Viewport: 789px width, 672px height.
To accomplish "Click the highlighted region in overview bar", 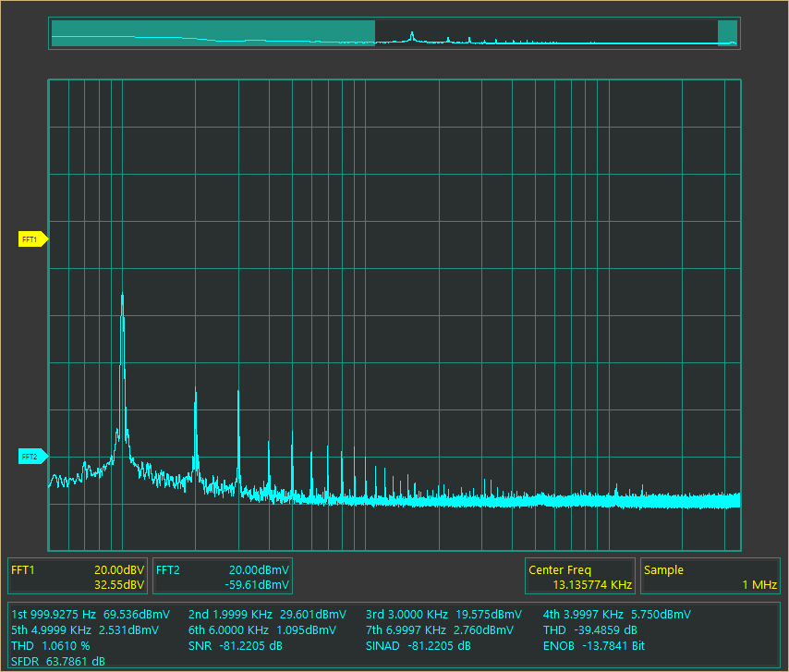I will pos(213,33).
